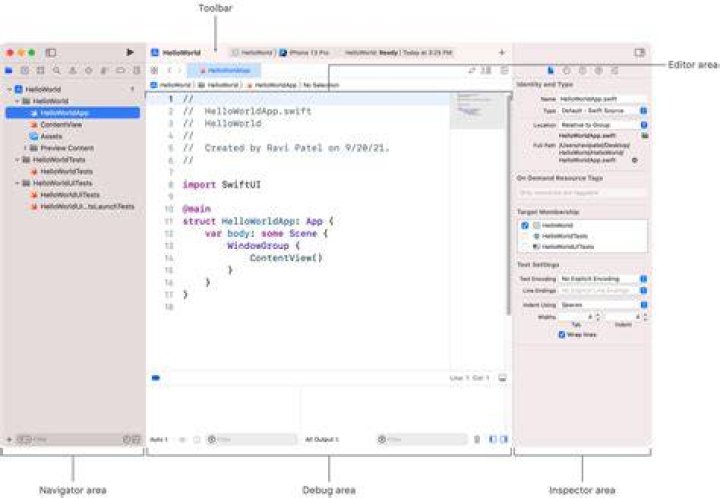
Task: Open the Issue navigator warning icon
Action: click(73, 70)
